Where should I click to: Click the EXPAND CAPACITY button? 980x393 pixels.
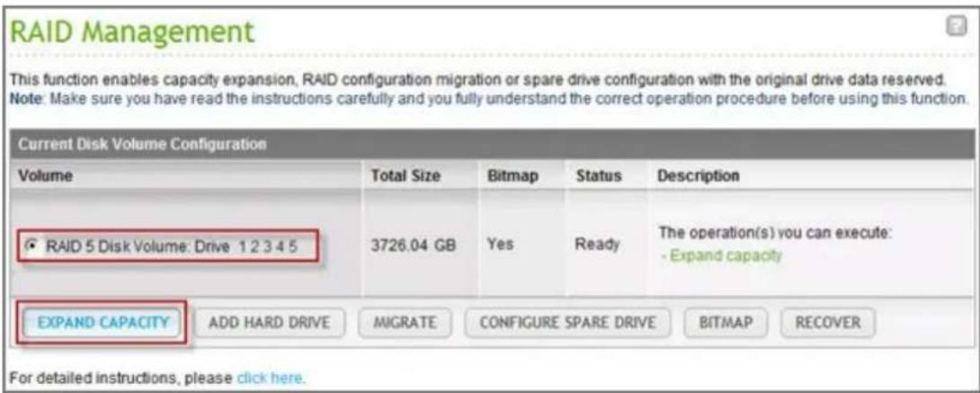point(103,323)
